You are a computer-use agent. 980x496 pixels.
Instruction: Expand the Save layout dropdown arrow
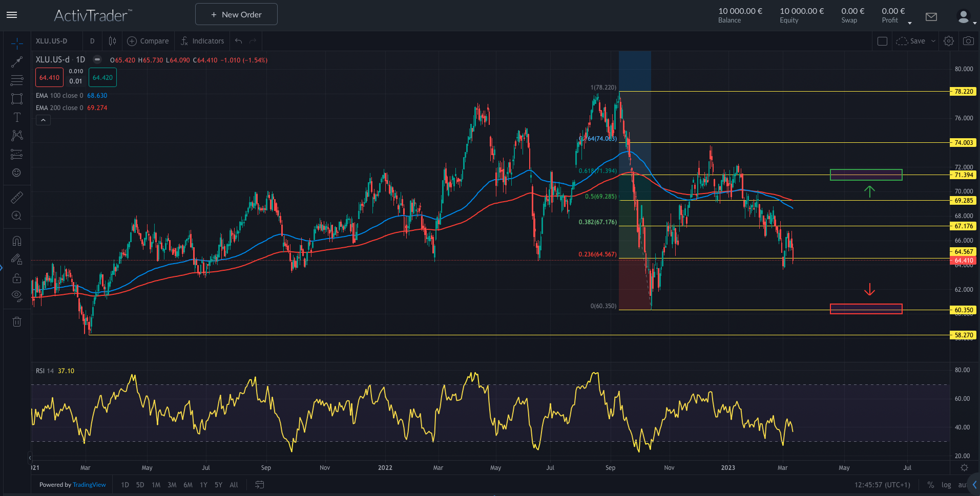coord(933,41)
